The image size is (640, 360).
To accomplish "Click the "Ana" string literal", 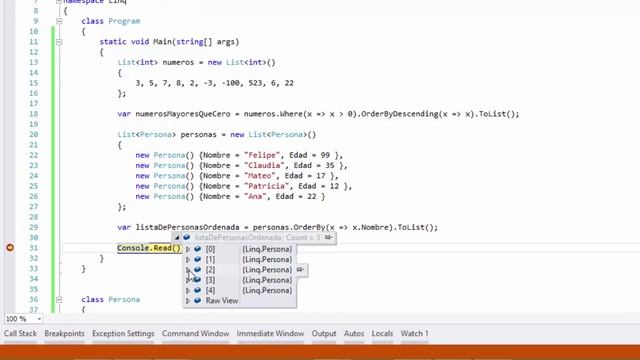I will tap(256, 196).
